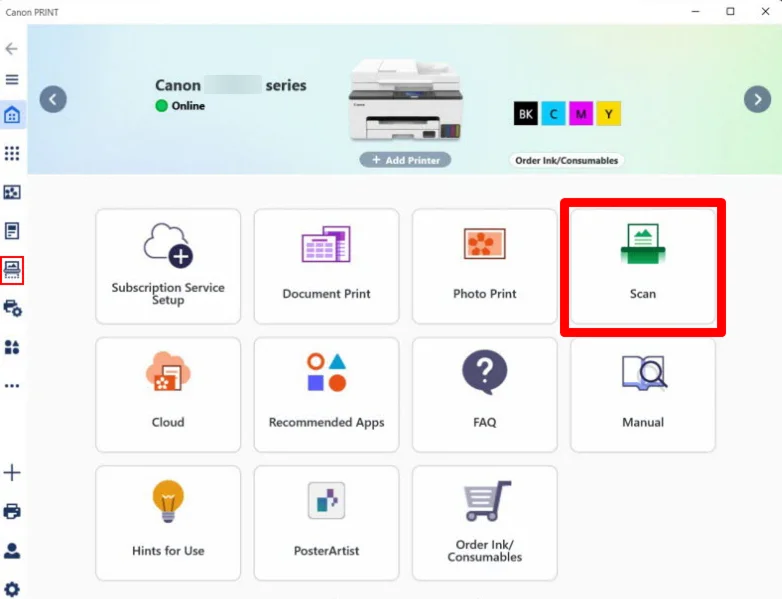Show next printer with right arrow

757,99
